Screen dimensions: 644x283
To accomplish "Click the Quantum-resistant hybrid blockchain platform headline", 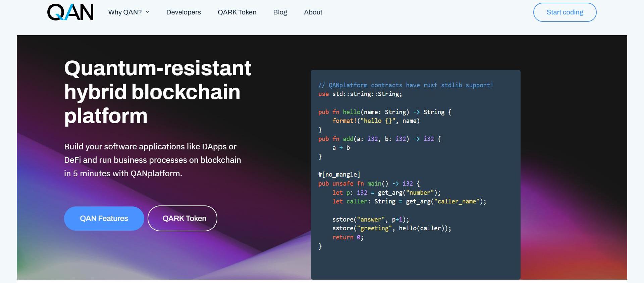I will tap(158, 92).
